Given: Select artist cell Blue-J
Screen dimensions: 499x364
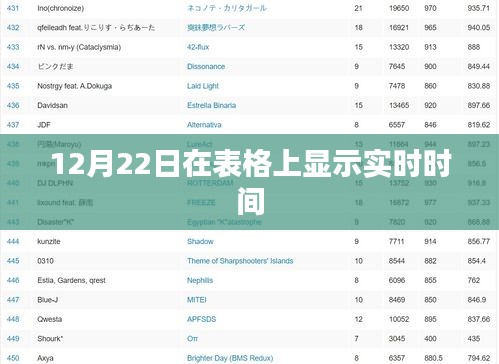Looking at the screenshot, I should [x=47, y=300].
